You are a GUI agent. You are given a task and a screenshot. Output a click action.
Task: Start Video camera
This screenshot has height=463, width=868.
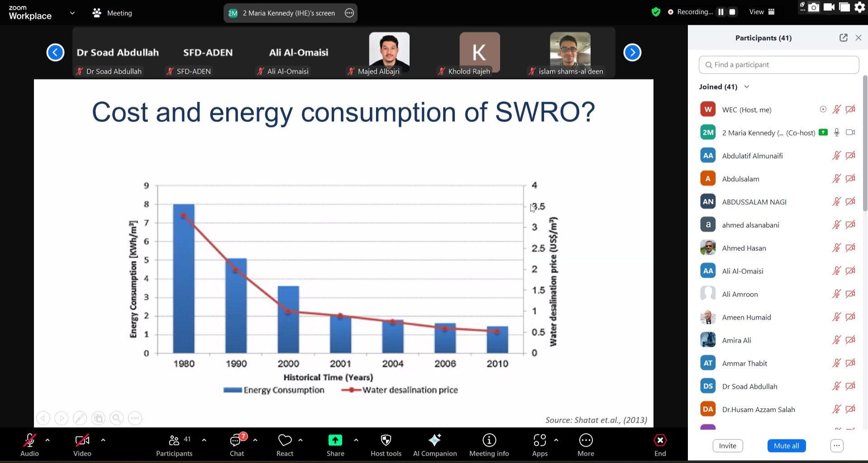point(82,440)
